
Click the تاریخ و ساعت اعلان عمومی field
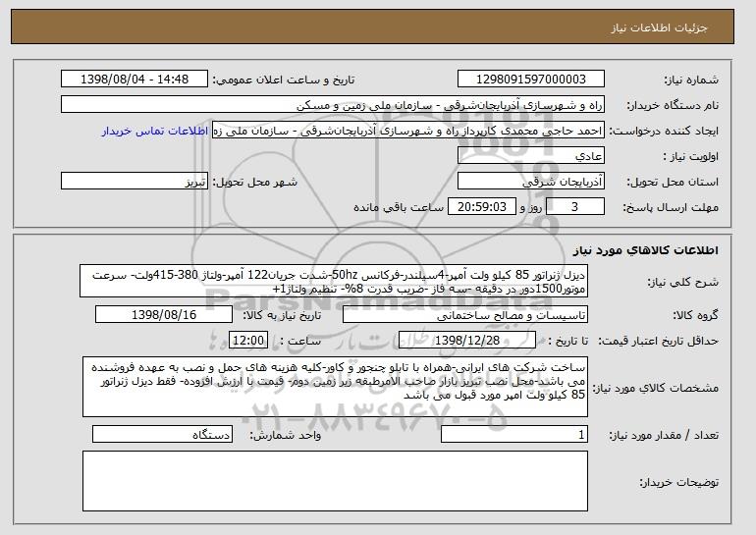coord(135,80)
